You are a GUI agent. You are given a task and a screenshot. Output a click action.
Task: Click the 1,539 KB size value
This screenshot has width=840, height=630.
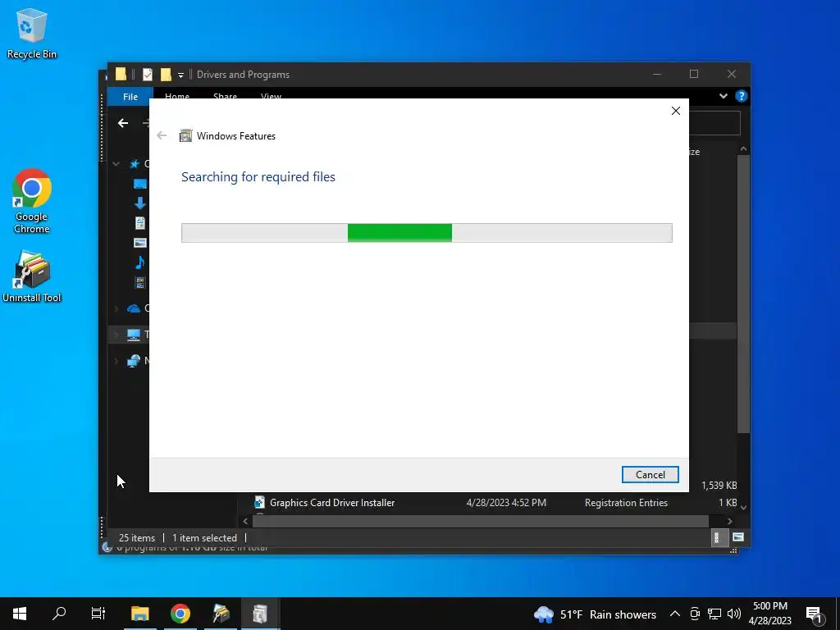[x=719, y=486]
